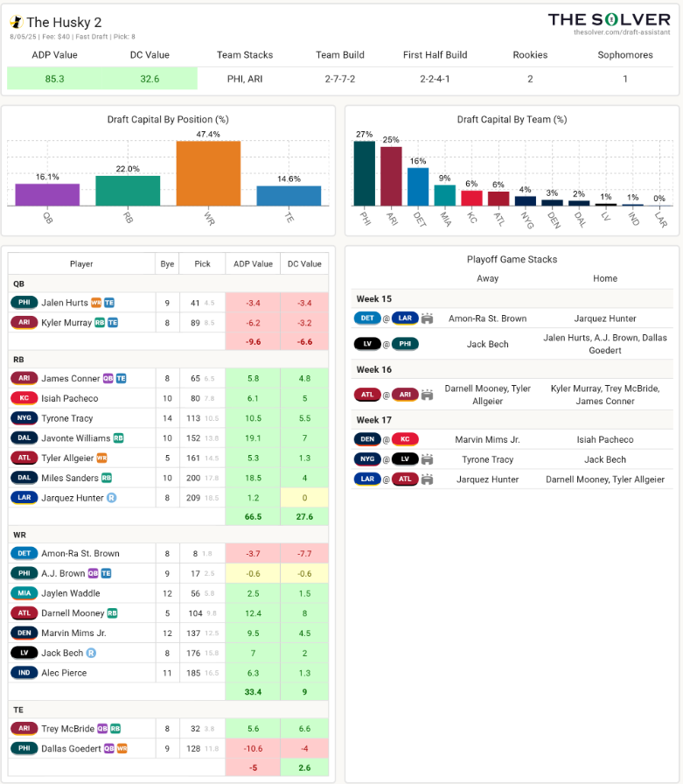
Task: Click the RB badge next to Javonte Williams
Action: pos(118,438)
